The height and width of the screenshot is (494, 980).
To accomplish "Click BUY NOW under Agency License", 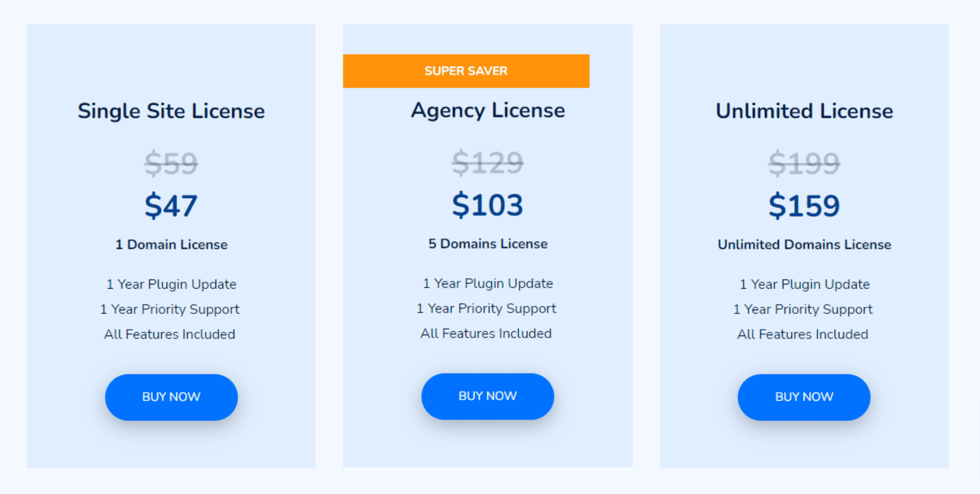I will 488,396.
